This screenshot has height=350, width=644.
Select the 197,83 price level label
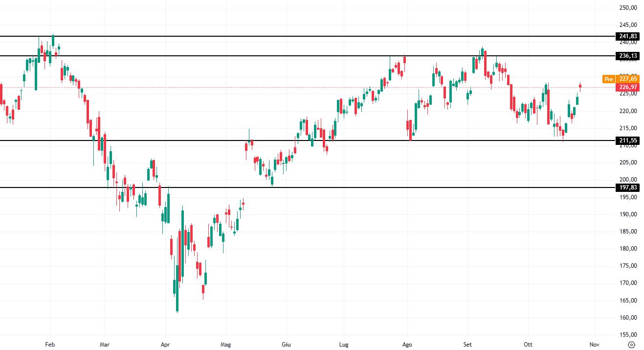click(628, 187)
